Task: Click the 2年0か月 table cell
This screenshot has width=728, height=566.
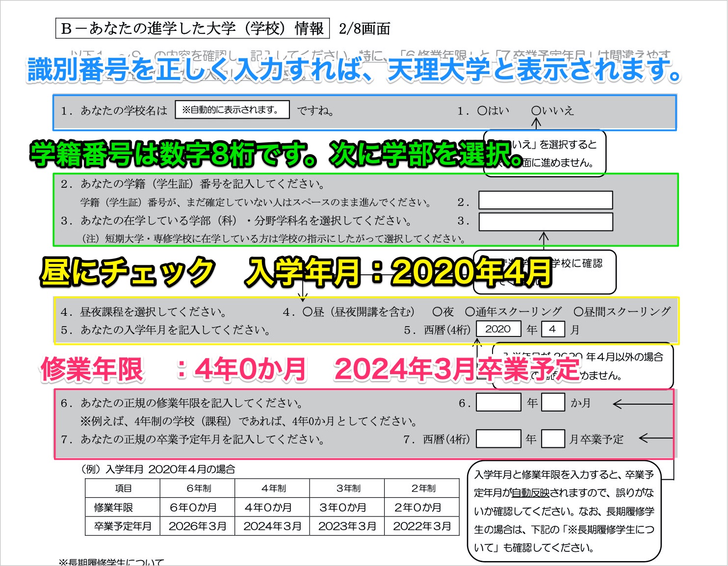Action: tap(422, 507)
